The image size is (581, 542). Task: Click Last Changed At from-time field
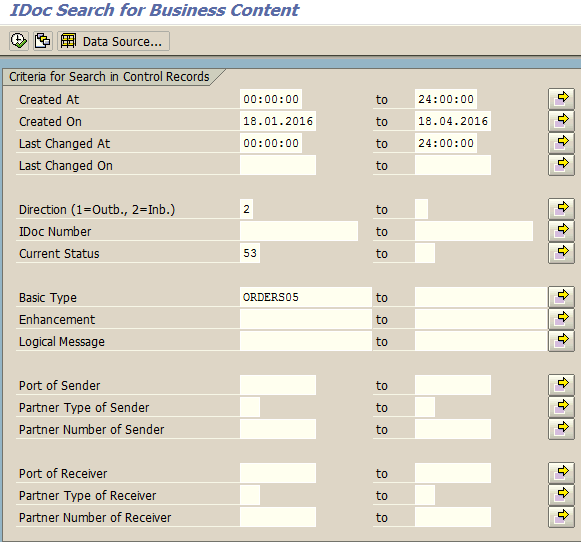(x=271, y=143)
